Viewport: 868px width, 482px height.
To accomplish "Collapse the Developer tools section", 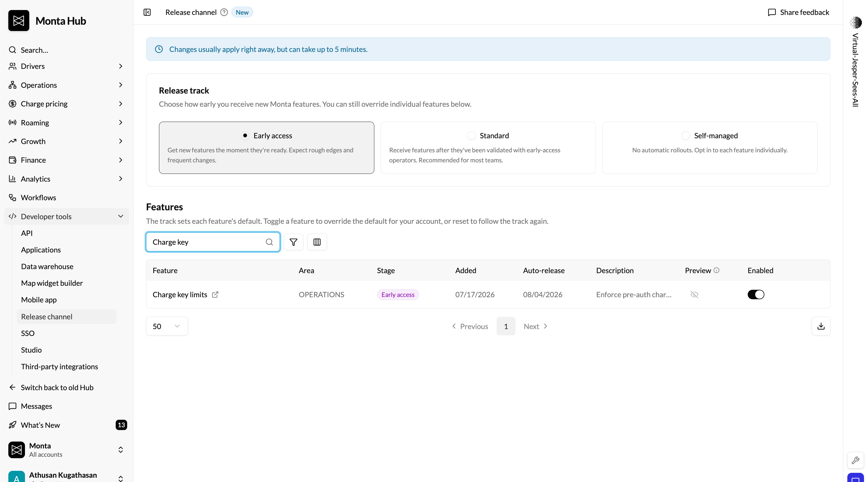I will (66, 216).
